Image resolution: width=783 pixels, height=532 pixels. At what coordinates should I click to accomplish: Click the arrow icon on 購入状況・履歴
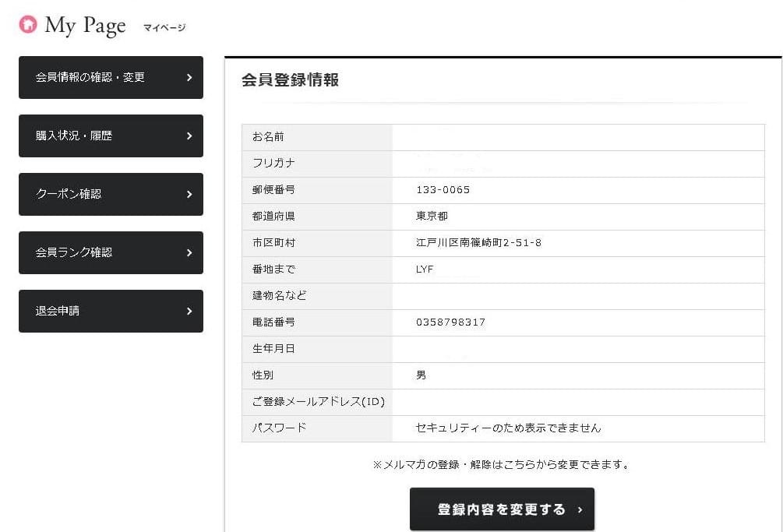coord(189,136)
